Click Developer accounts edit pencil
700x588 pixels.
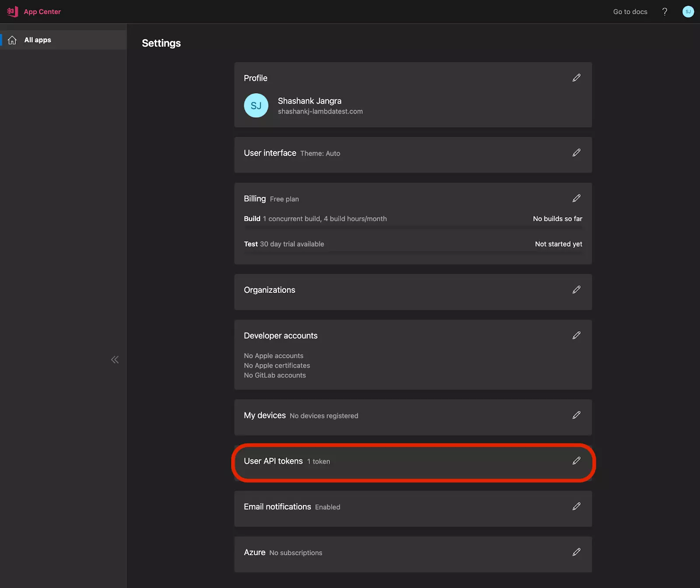576,335
